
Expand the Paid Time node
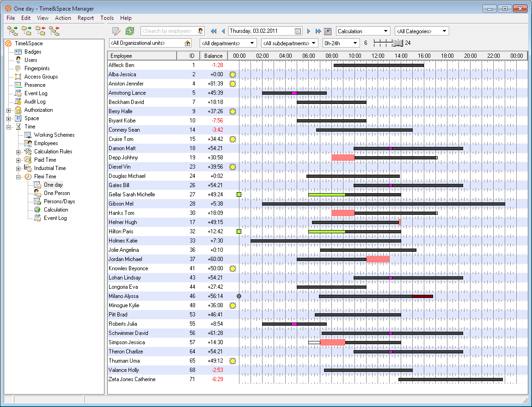18,160
